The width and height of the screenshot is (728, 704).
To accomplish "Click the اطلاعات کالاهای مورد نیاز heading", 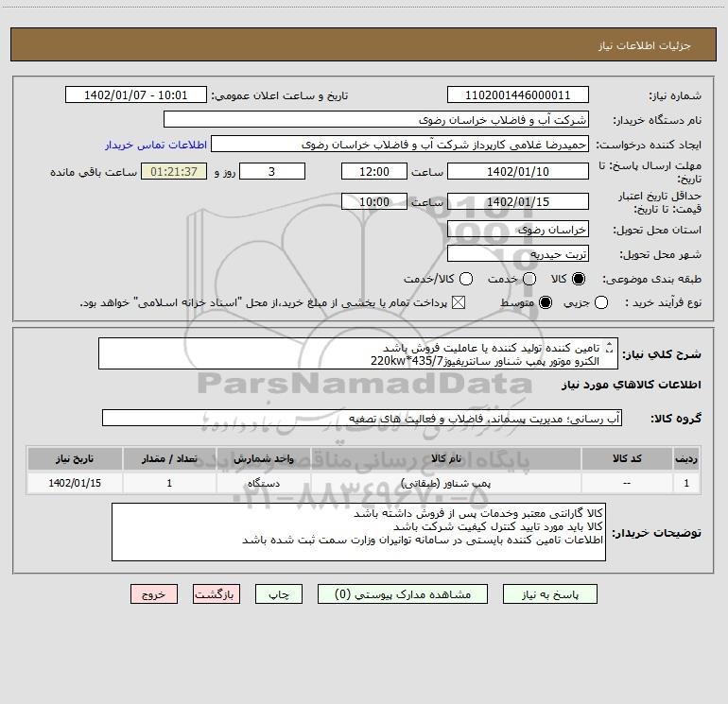I will point(631,385).
